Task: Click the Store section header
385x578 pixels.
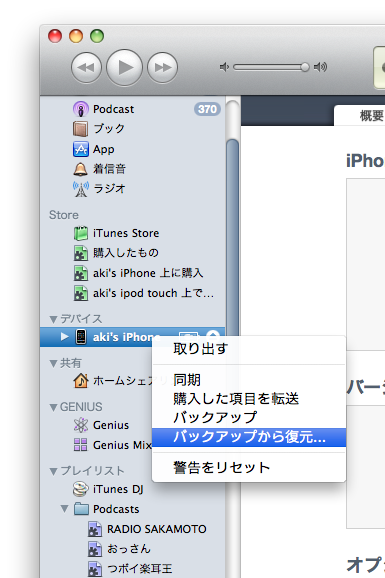Action: point(64,215)
